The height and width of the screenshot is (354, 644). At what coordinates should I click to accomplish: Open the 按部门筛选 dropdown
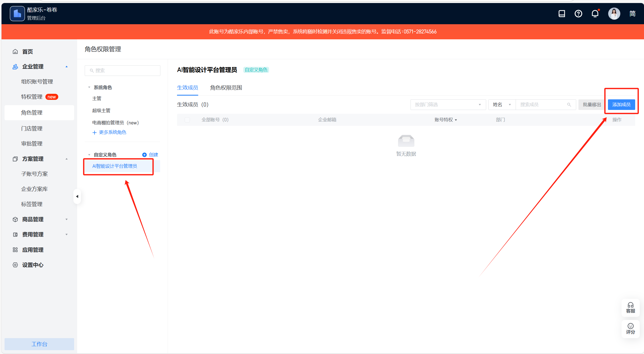448,105
